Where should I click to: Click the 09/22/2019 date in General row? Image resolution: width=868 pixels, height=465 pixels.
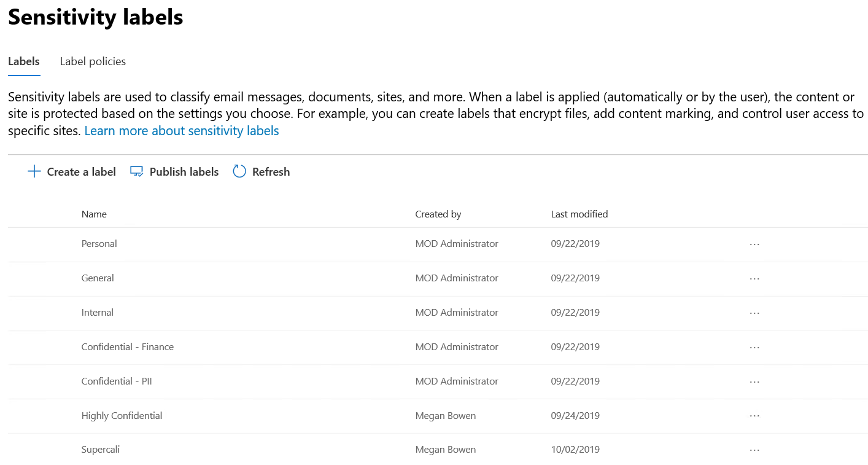click(575, 278)
